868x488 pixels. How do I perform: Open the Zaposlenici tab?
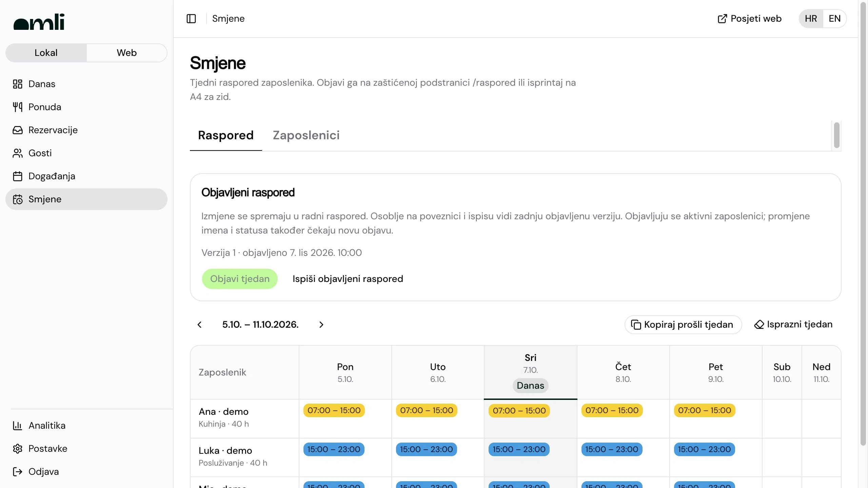(x=306, y=135)
